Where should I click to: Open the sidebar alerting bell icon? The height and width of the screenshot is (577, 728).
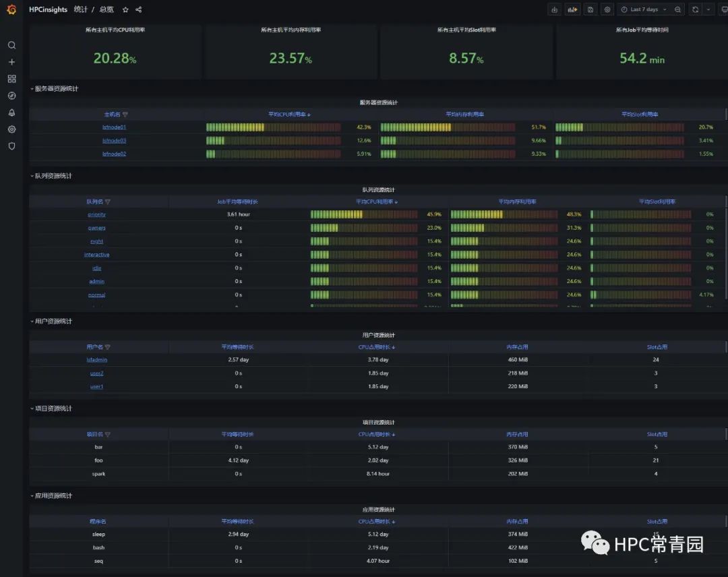[x=11, y=113]
